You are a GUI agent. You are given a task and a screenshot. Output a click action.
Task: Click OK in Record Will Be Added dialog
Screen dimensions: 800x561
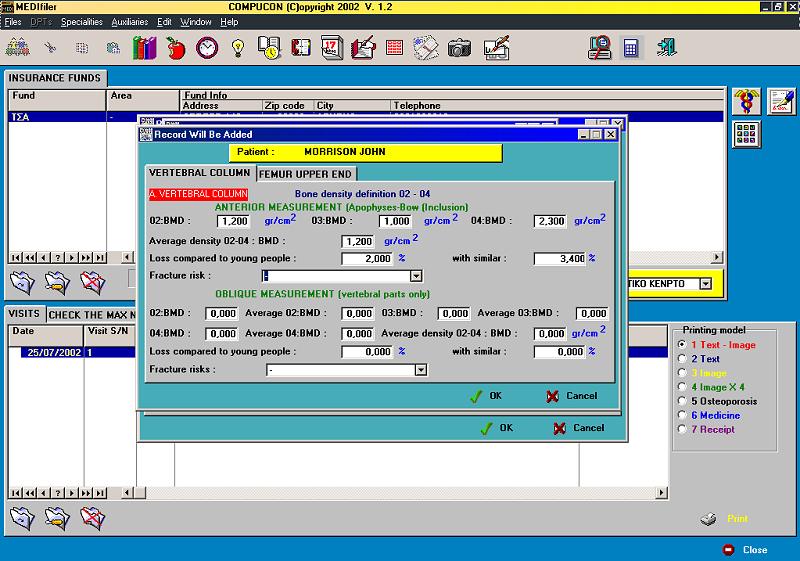coord(486,396)
